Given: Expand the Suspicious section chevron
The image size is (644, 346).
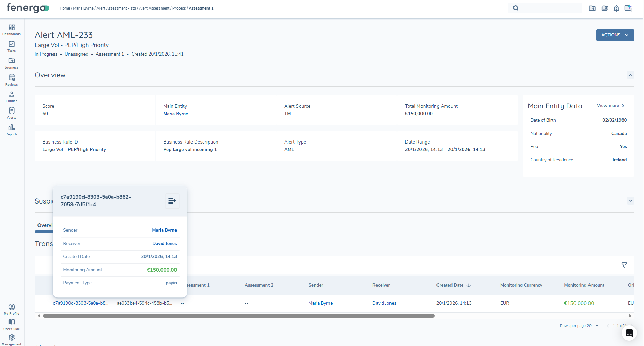Looking at the screenshot, I should 630,201.
